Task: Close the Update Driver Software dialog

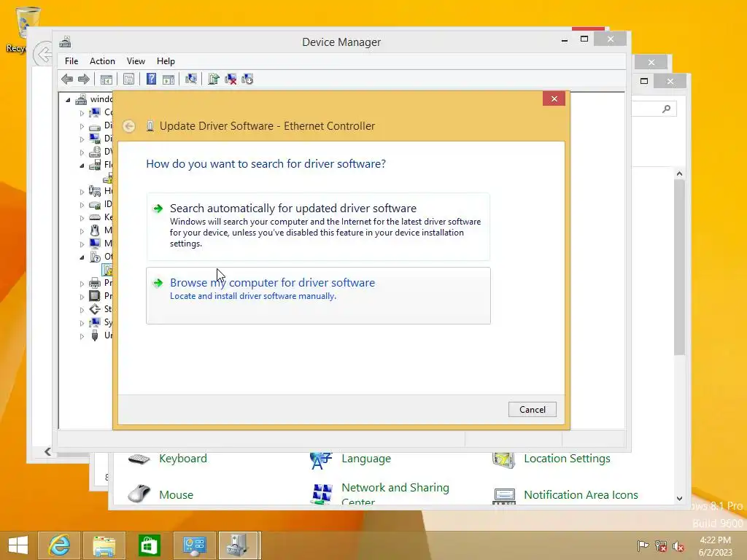Action: click(x=554, y=98)
